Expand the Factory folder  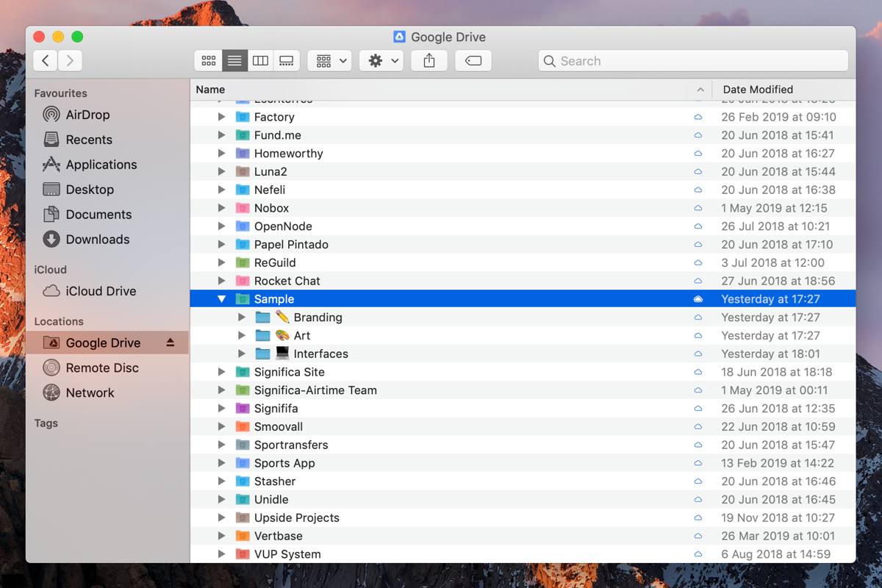[x=221, y=117]
